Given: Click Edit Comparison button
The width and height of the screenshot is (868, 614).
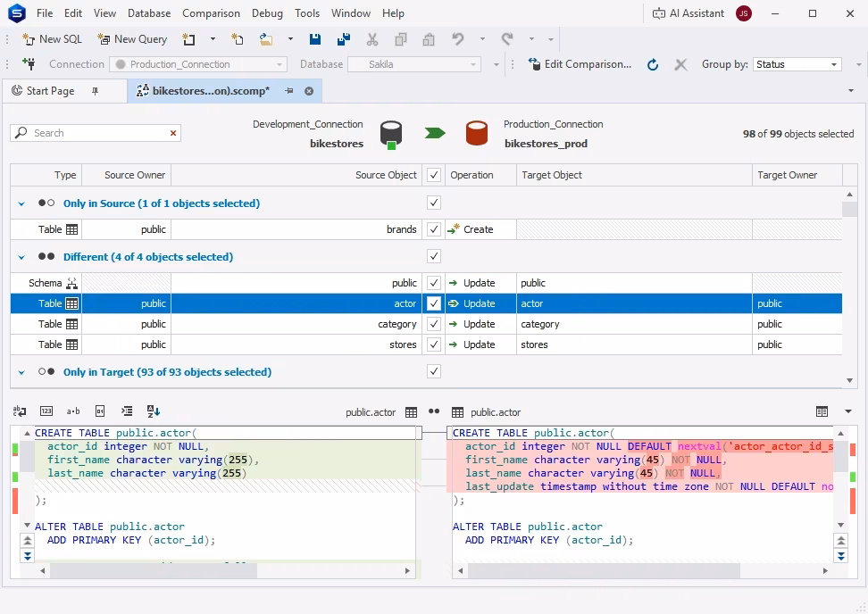Looking at the screenshot, I should [x=580, y=64].
